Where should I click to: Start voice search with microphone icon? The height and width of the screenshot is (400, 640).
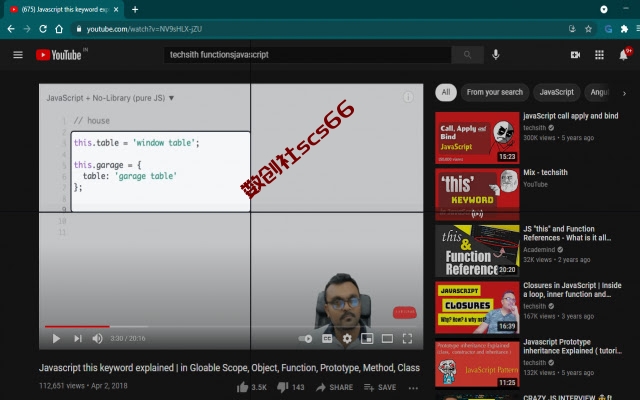(496, 55)
